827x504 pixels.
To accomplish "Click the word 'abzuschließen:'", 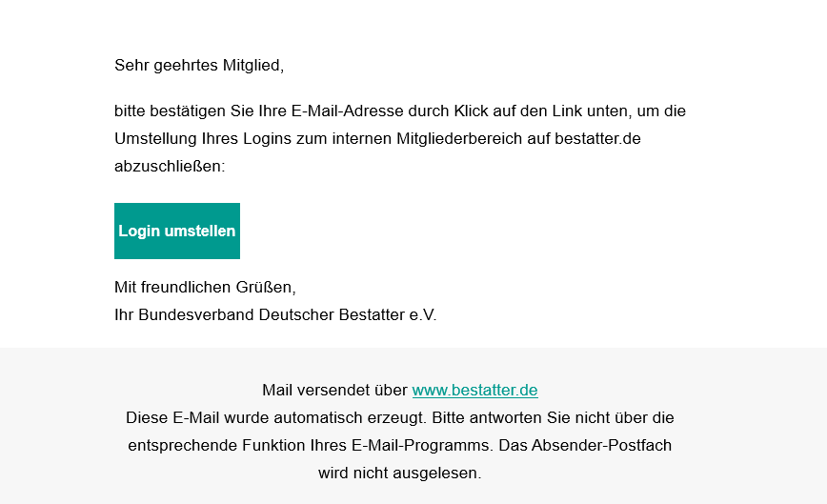I will pos(170,166).
